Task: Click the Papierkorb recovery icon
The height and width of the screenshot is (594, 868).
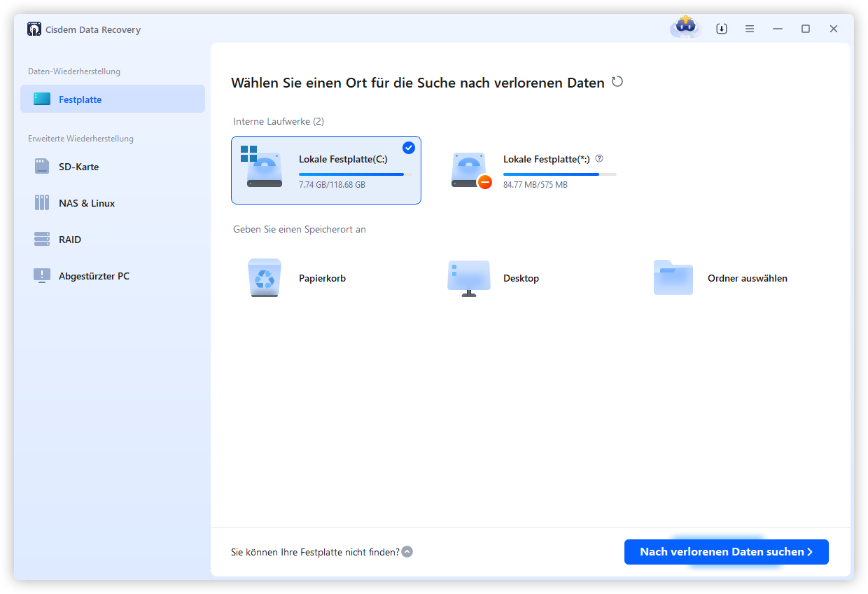Action: tap(265, 277)
